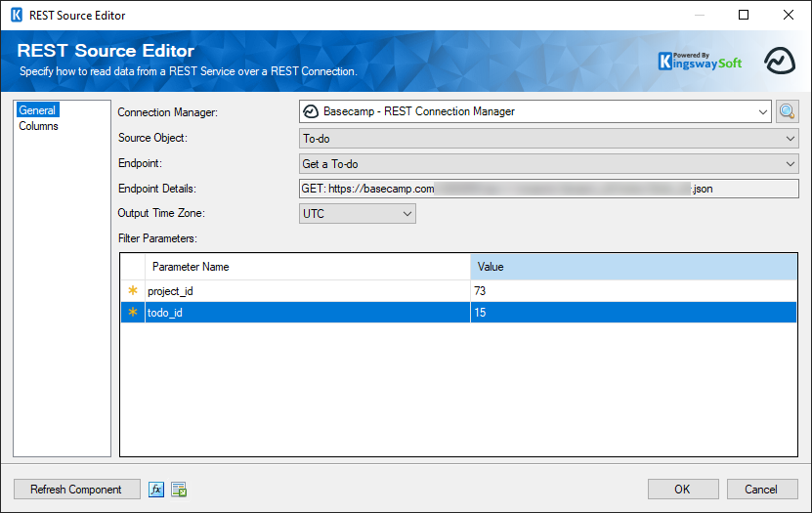Click the Connection Manager label
Viewport: 812px width, 513px height.
coord(167,112)
